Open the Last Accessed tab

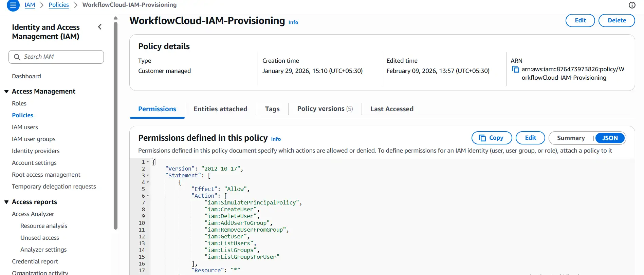pyautogui.click(x=392, y=109)
